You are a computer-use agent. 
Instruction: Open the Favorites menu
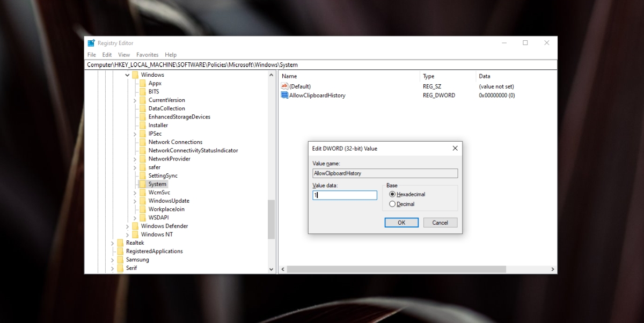pyautogui.click(x=147, y=54)
